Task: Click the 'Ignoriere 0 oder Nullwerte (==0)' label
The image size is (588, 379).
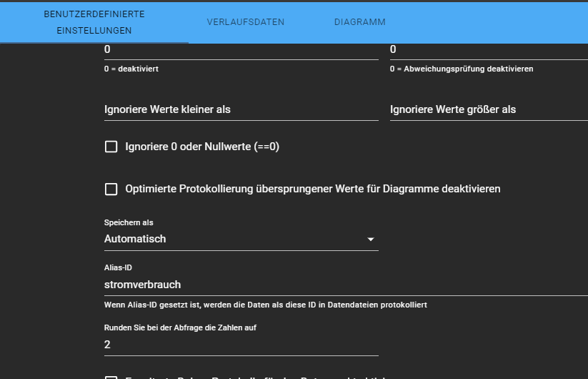Action: click(202, 147)
